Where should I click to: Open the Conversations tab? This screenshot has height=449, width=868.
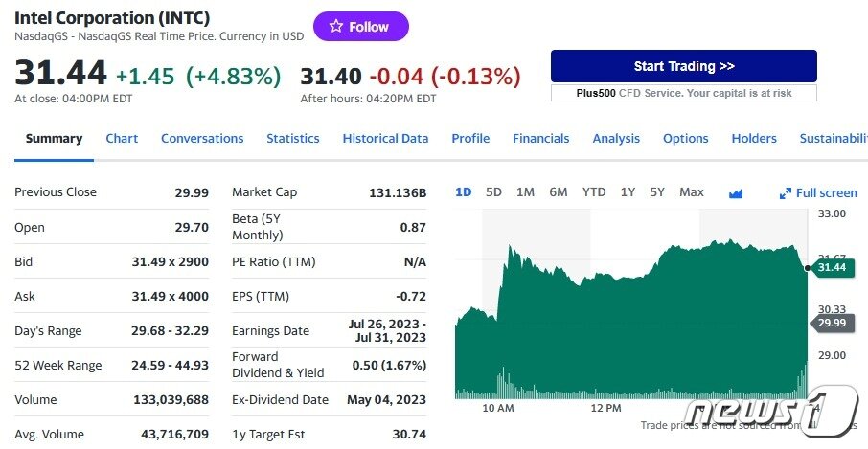pyautogui.click(x=202, y=138)
